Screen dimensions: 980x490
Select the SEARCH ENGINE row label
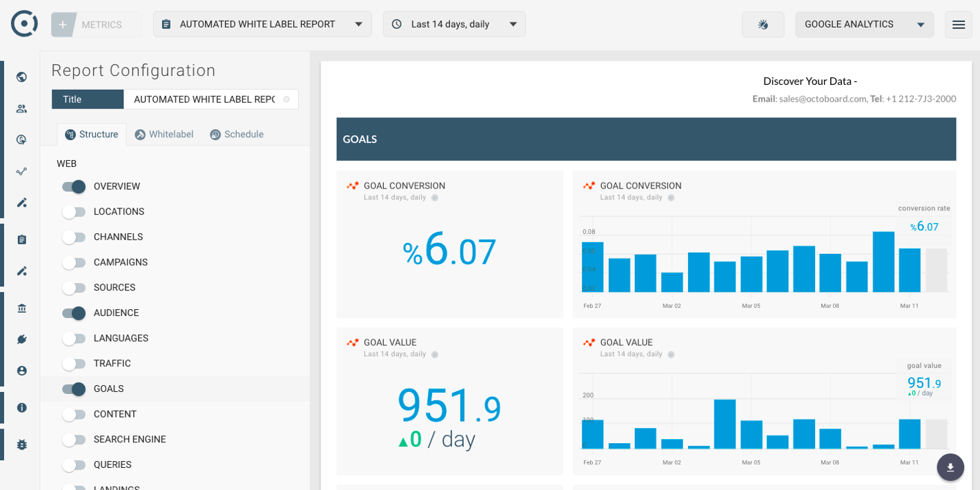130,440
